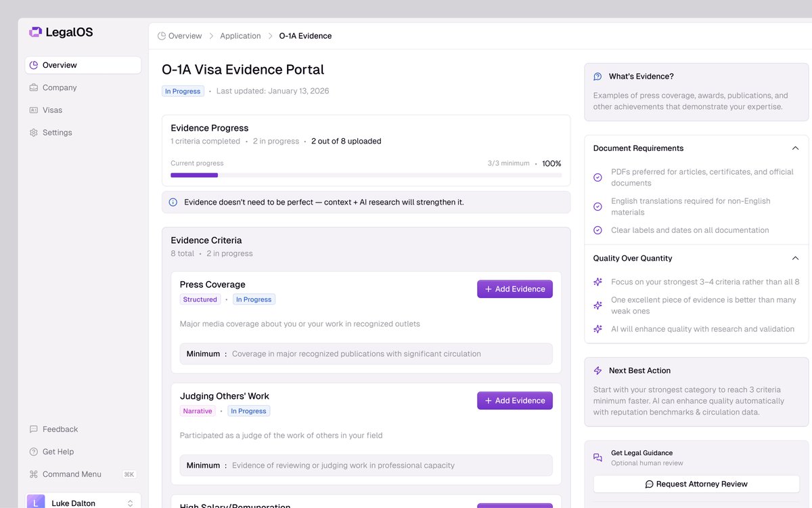Image resolution: width=812 pixels, height=508 pixels.
Task: Open Settings from the sidebar
Action: click(x=83, y=133)
